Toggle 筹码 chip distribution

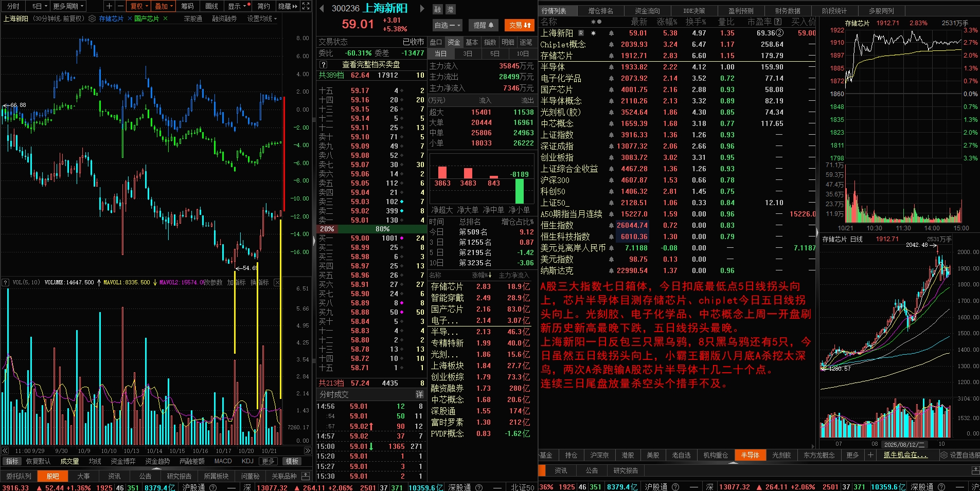pyautogui.click(x=187, y=6)
